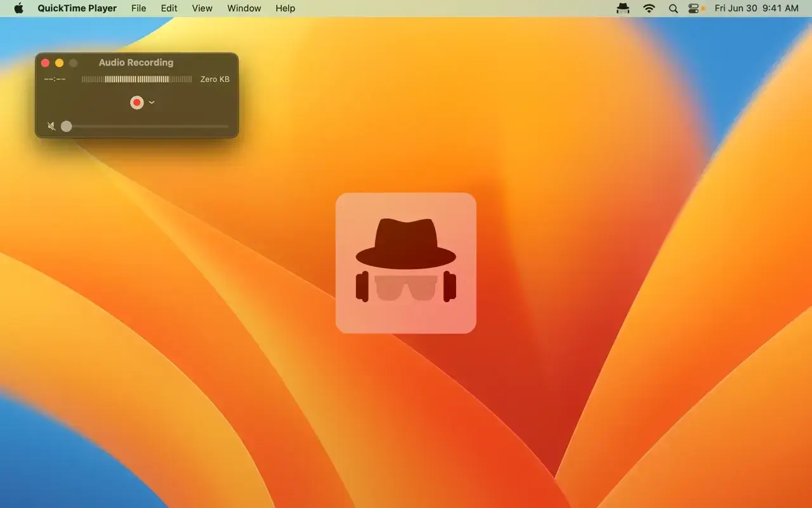Click the hat-and-glasses icon in menu bar

coord(623,8)
